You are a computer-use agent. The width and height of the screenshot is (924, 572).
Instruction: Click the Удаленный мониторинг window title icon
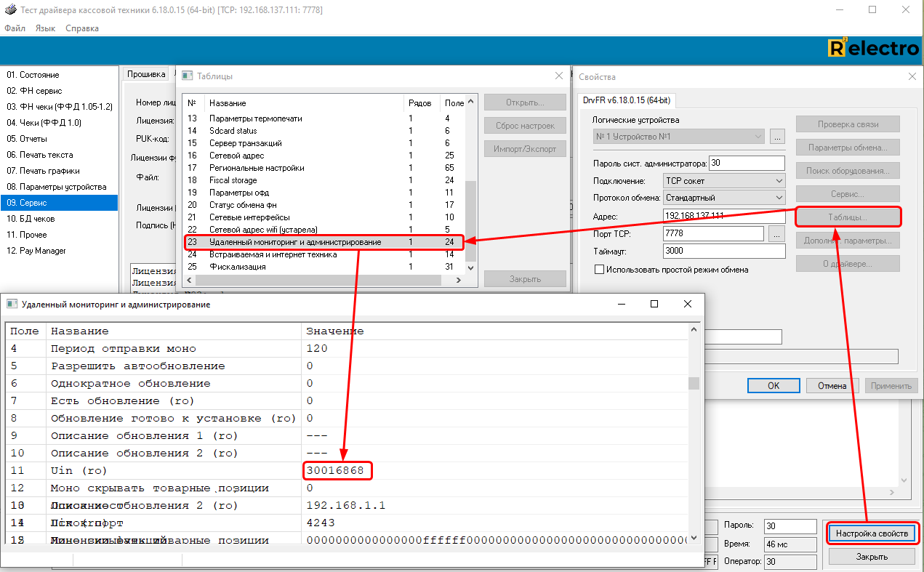click(x=12, y=304)
